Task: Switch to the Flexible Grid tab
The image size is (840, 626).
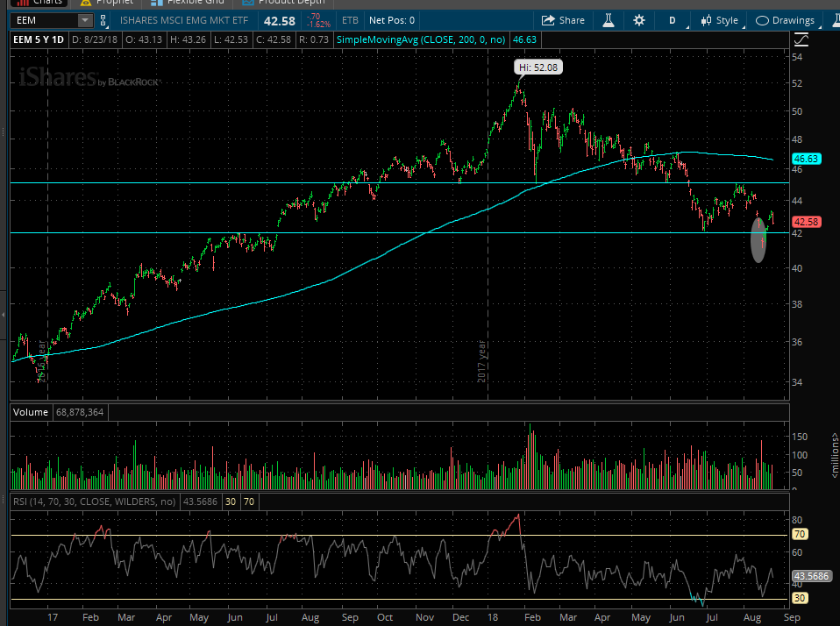Action: pyautogui.click(x=188, y=3)
